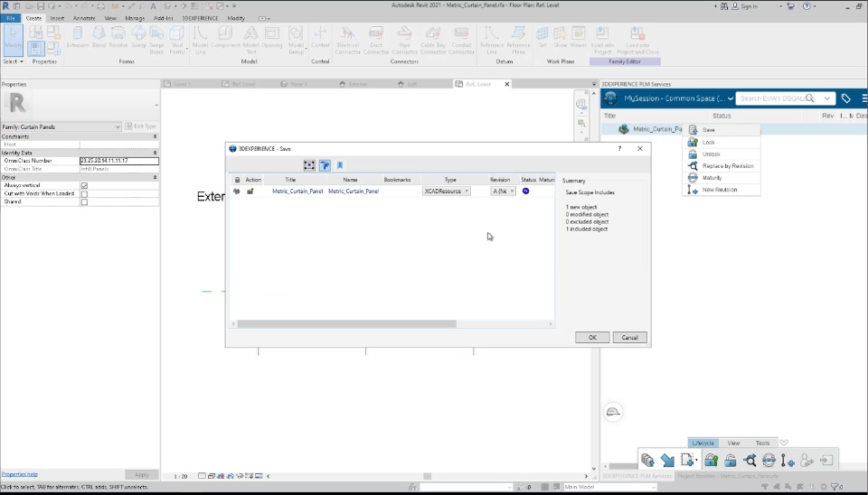Choose the Extrusion form tool
The width and height of the screenshot is (868, 495).
coord(78,37)
